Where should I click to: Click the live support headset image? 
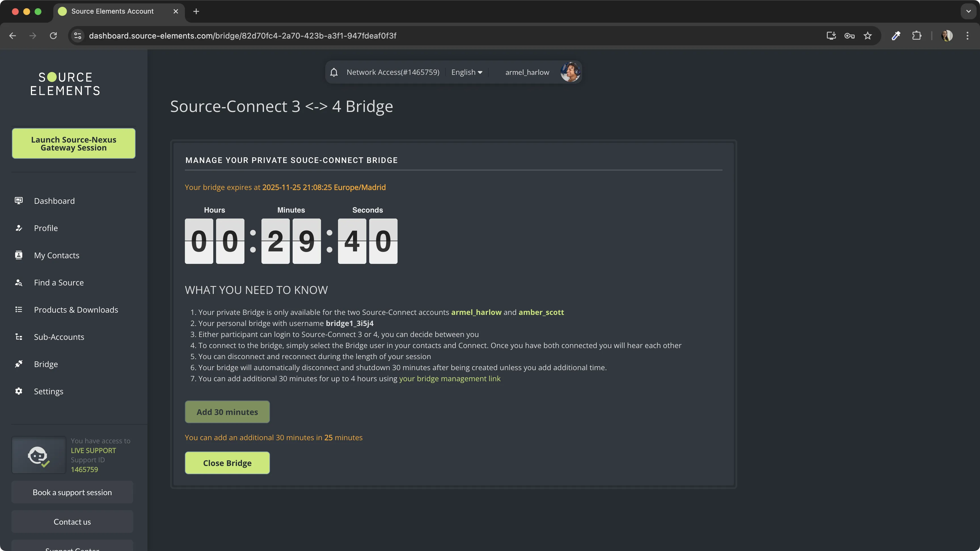pyautogui.click(x=39, y=455)
